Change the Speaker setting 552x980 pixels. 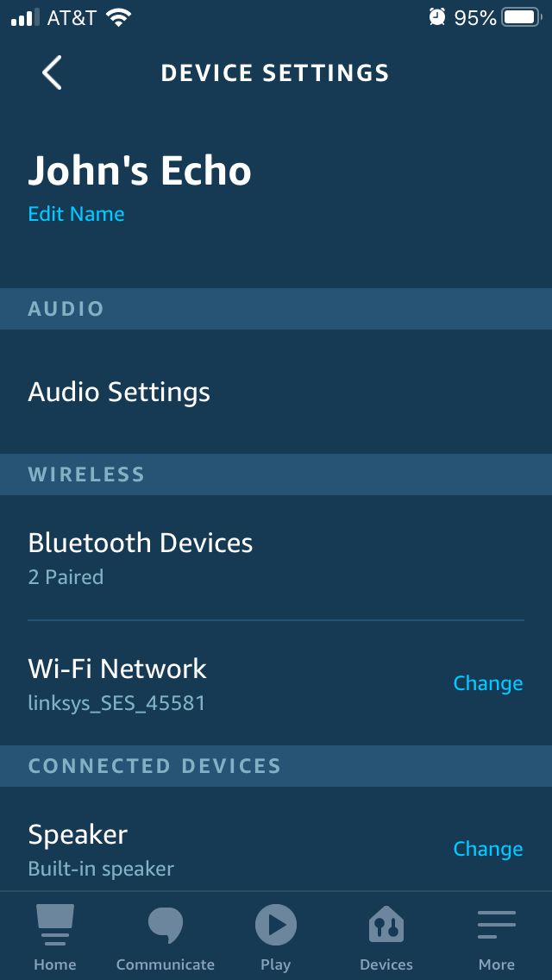488,849
